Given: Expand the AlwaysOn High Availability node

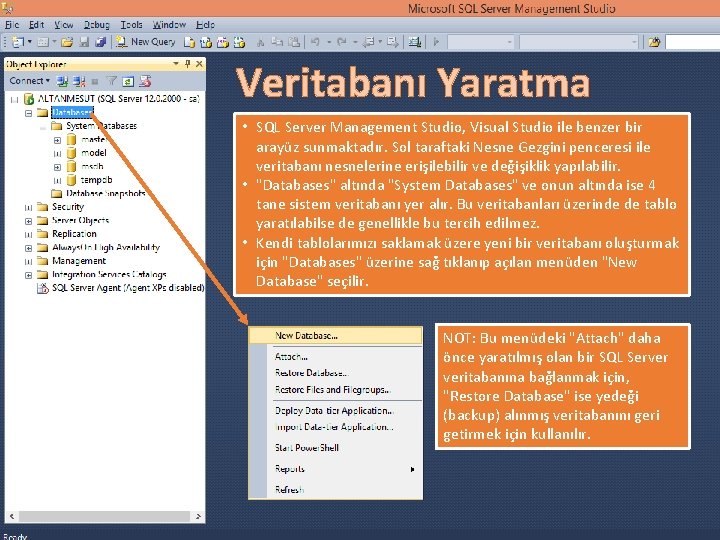Looking at the screenshot, I should click(28, 248).
